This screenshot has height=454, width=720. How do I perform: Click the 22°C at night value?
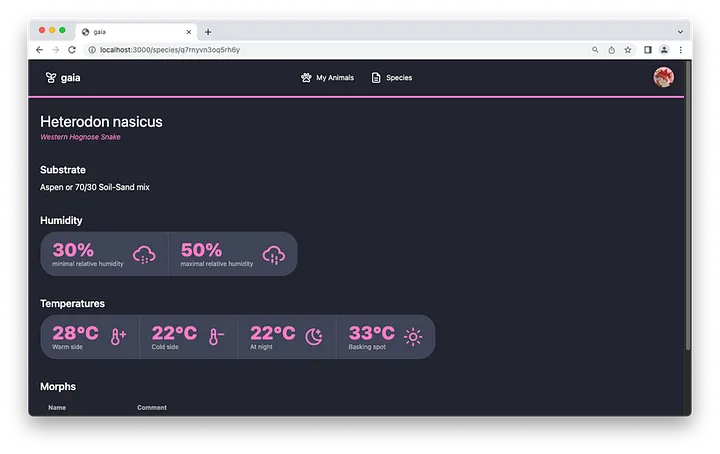point(273,333)
